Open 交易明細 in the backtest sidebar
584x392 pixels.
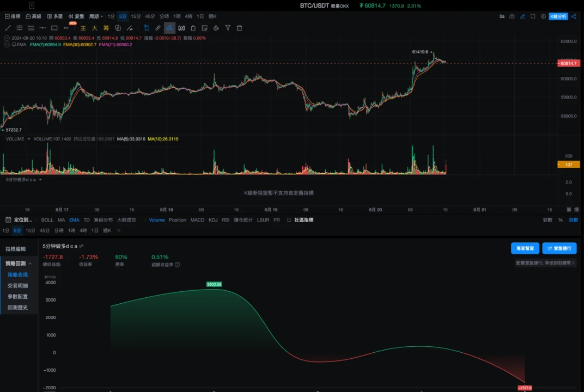tap(17, 285)
